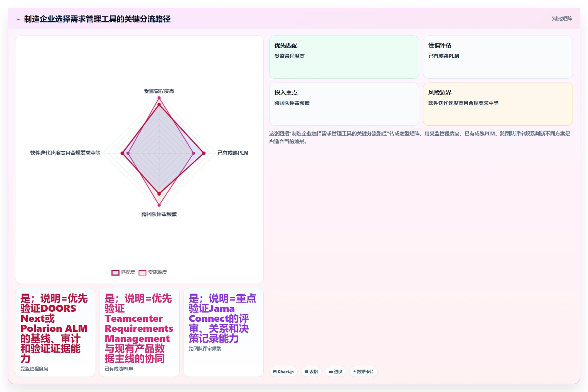Click the 匹配度 legend text
The width and height of the screenshot is (588, 392).
pyautogui.click(x=128, y=272)
